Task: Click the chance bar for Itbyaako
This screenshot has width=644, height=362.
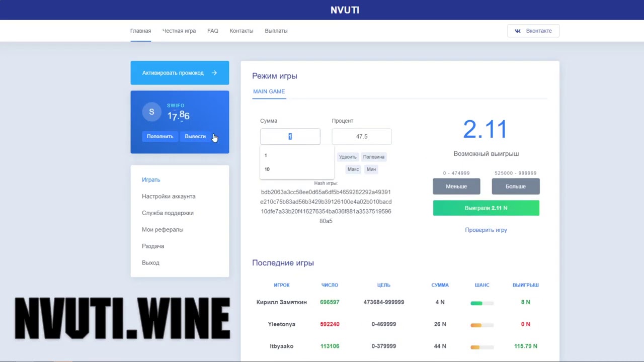Action: click(x=482, y=347)
